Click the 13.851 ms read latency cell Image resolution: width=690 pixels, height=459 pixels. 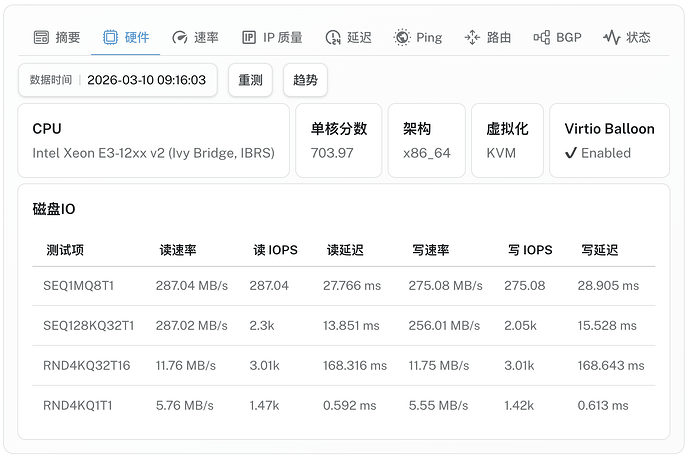click(351, 326)
